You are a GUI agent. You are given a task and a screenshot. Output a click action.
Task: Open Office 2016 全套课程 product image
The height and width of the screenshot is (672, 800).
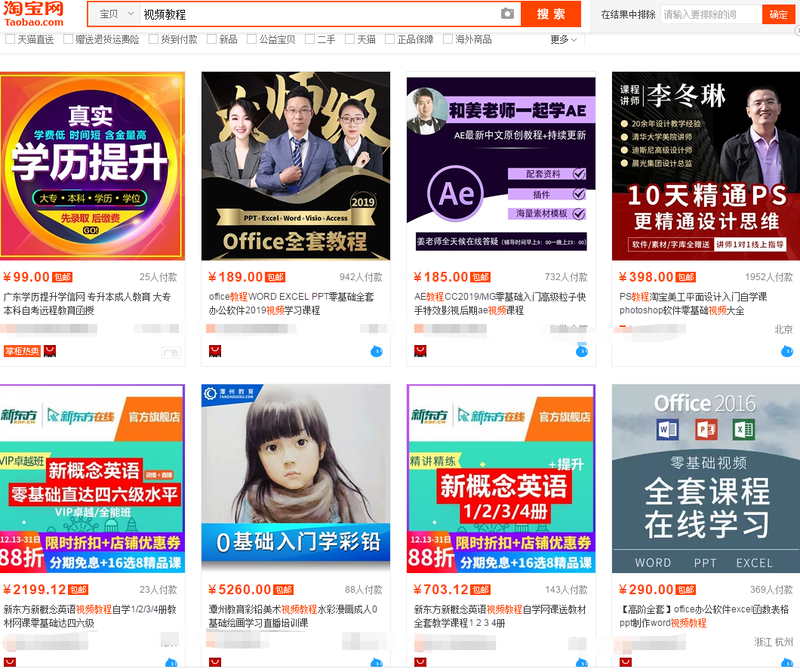[706, 479]
